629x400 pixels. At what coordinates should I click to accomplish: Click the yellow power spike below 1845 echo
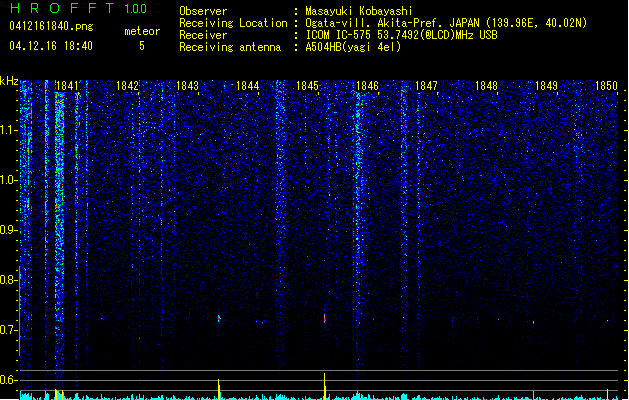325,386
